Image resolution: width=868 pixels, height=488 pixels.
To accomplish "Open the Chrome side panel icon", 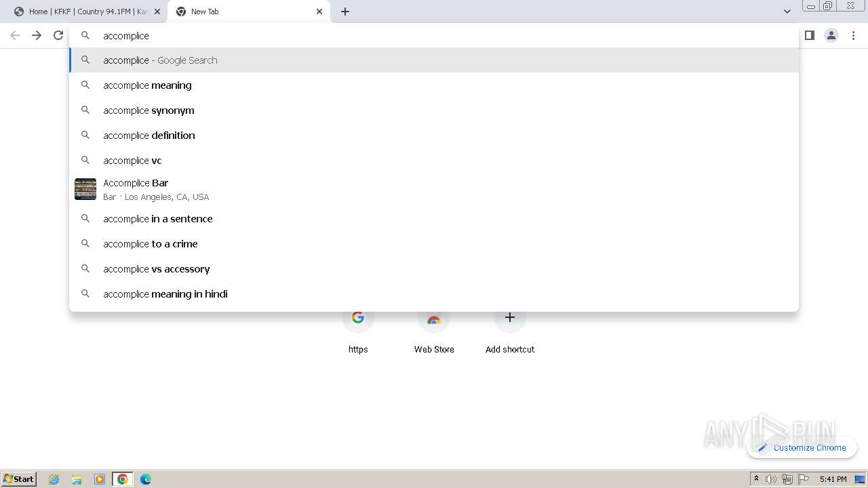I will [x=810, y=35].
